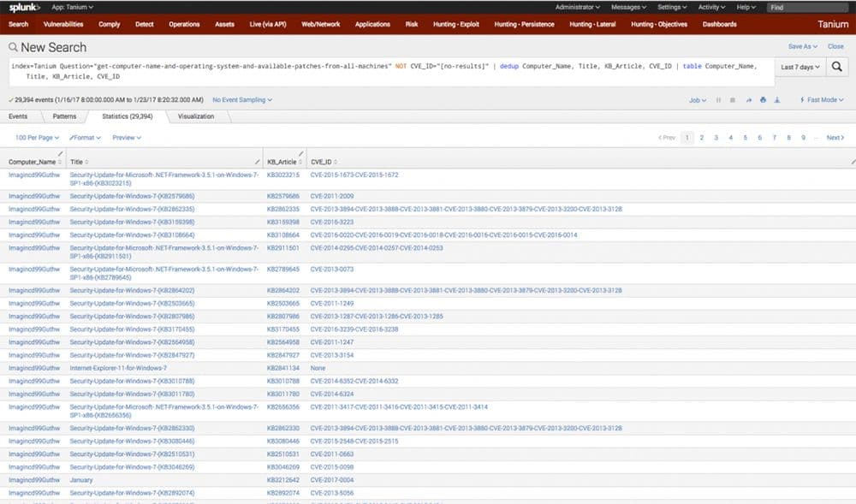Image resolution: width=856 pixels, height=504 pixels.
Task: Open Format options dropdown
Action: 85,138
